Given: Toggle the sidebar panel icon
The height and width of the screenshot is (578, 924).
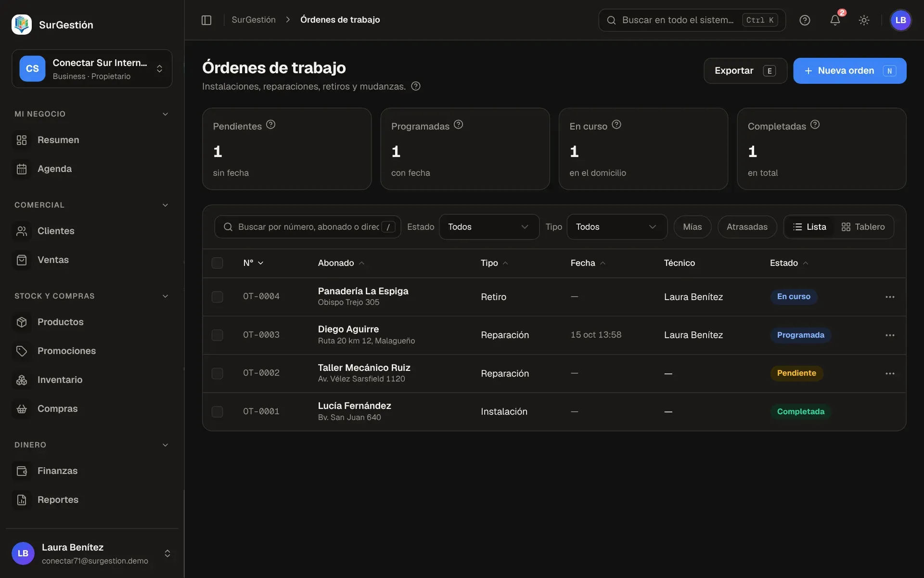Looking at the screenshot, I should click(x=206, y=20).
